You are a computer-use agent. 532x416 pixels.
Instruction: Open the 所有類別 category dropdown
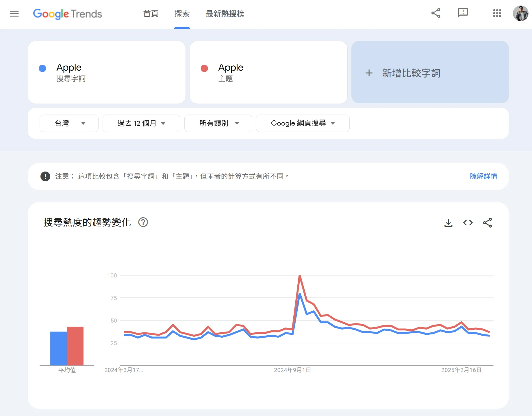coord(218,123)
